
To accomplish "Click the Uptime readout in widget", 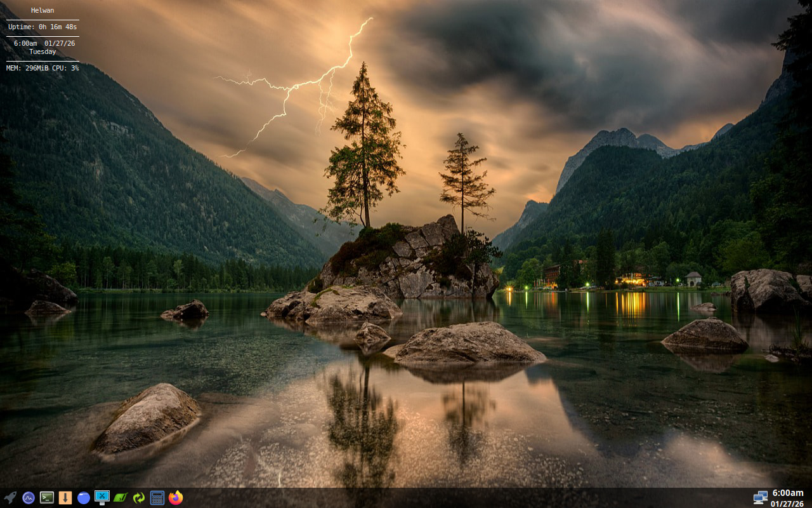I will tap(43, 27).
